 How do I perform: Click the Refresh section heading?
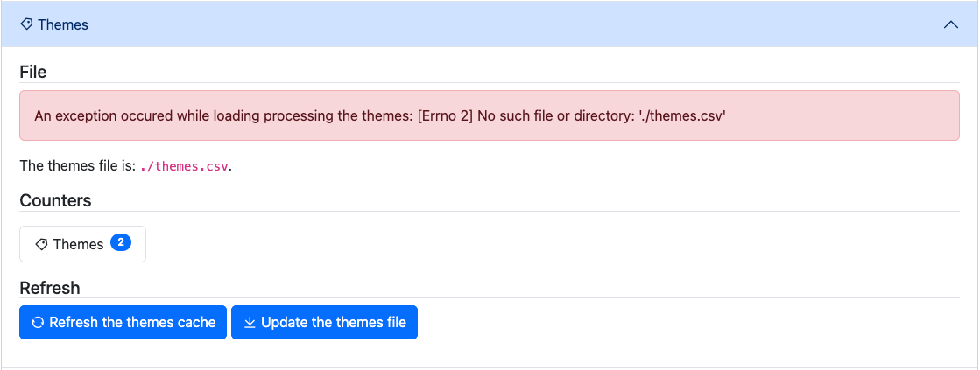(x=50, y=288)
